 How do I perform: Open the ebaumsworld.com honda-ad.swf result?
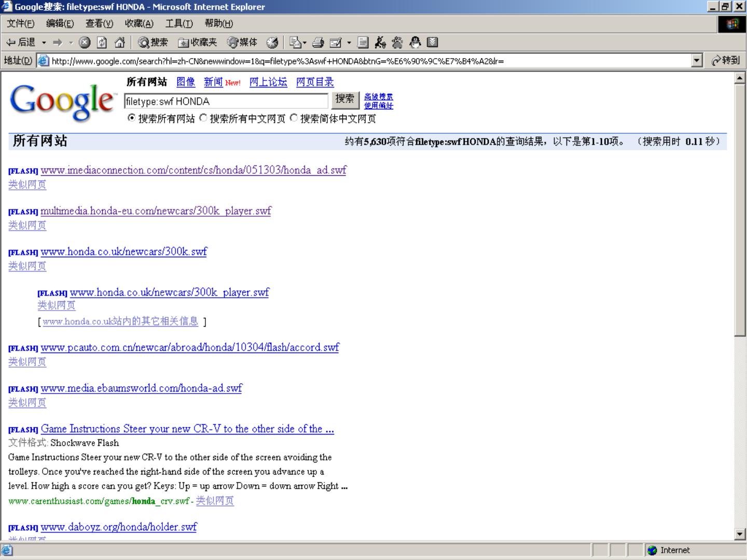point(141,388)
